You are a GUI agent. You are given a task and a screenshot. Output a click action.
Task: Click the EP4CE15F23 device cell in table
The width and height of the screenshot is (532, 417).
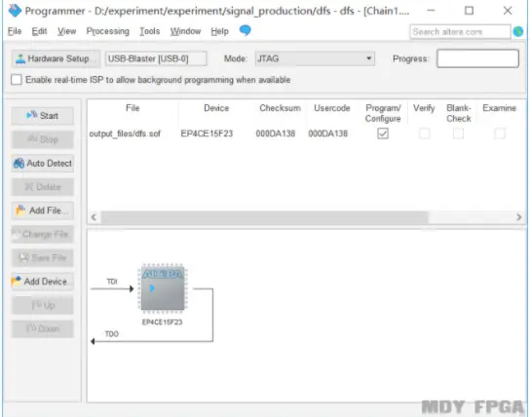pos(207,133)
